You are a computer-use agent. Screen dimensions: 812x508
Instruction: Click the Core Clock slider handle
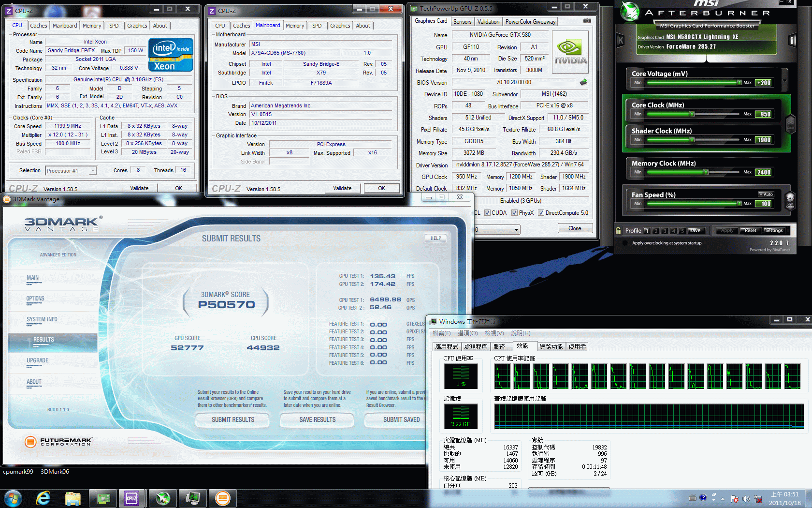pyautogui.click(x=692, y=114)
